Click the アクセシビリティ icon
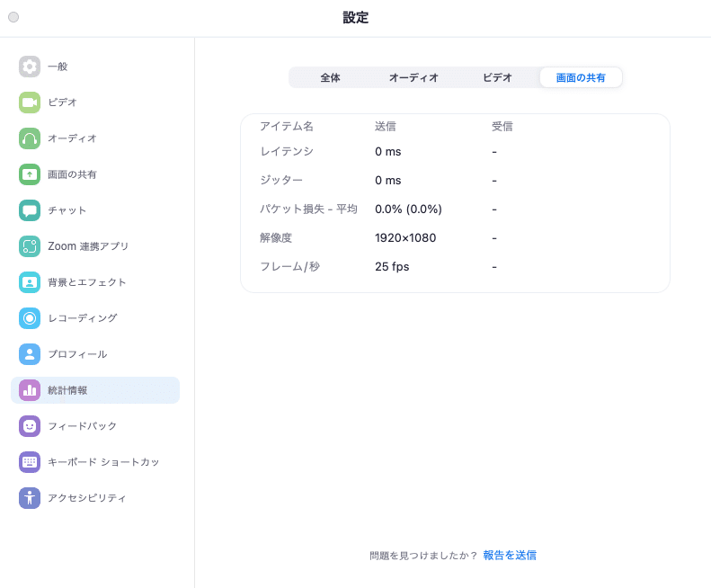The image size is (711, 588). pyautogui.click(x=30, y=498)
